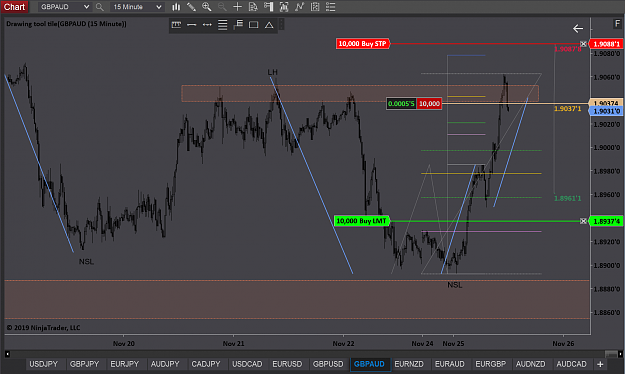Click the 10,000 Buy LMT order label
The image size is (625, 374).
click(362, 221)
